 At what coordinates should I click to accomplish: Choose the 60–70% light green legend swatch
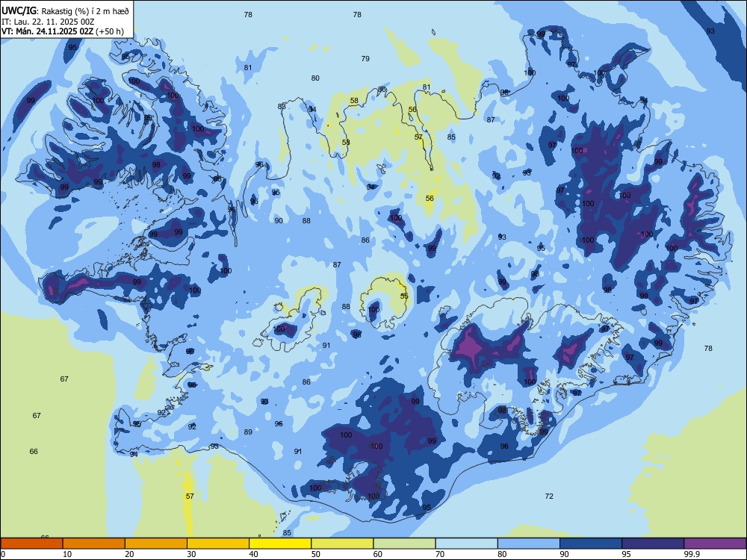click(404, 544)
